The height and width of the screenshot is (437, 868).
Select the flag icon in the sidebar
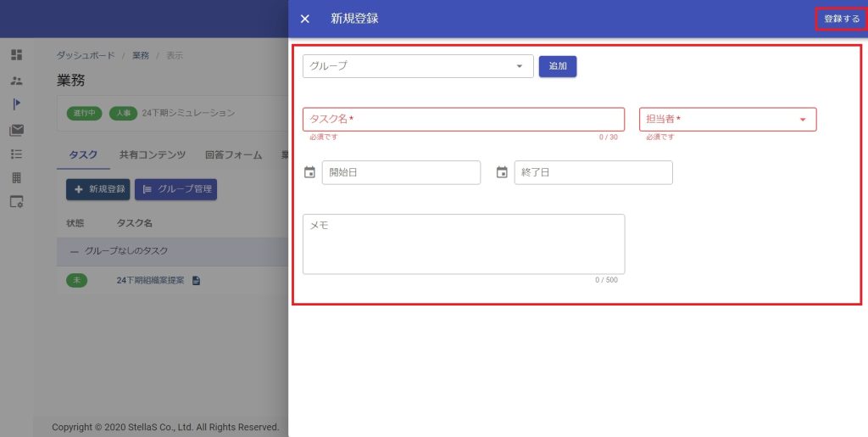(16, 104)
